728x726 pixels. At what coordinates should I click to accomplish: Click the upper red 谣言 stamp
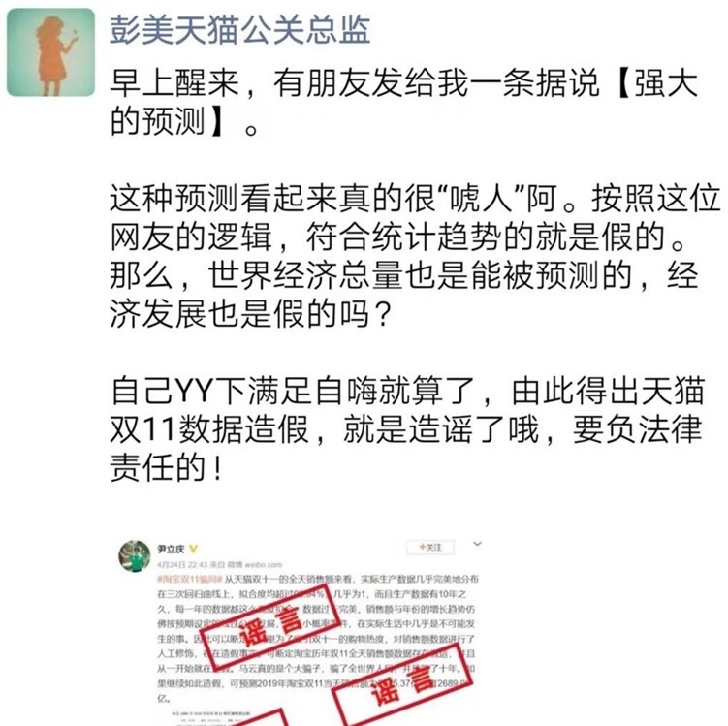pyautogui.click(x=270, y=626)
